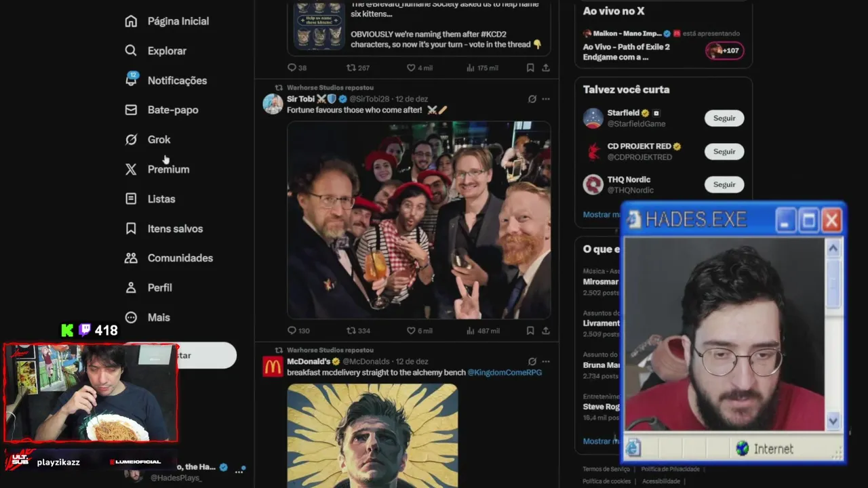Like Sir Tobi post (6 mil)
The image size is (868, 488).
click(419, 331)
